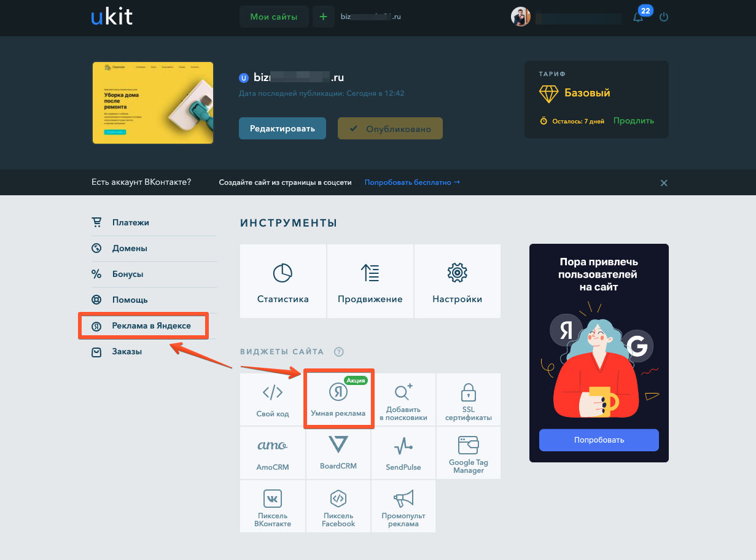
Task: Open the SSL сертификаты widget
Action: click(468, 399)
